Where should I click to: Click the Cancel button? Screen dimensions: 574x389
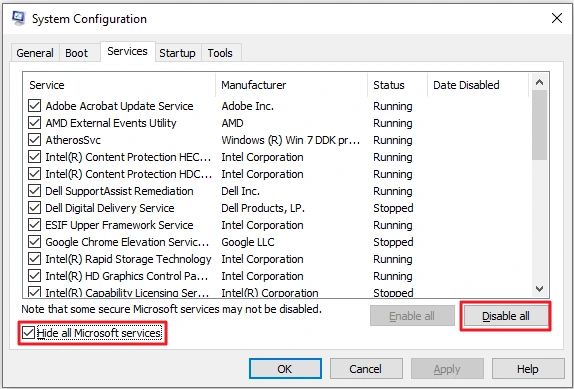pyautogui.click(x=366, y=369)
